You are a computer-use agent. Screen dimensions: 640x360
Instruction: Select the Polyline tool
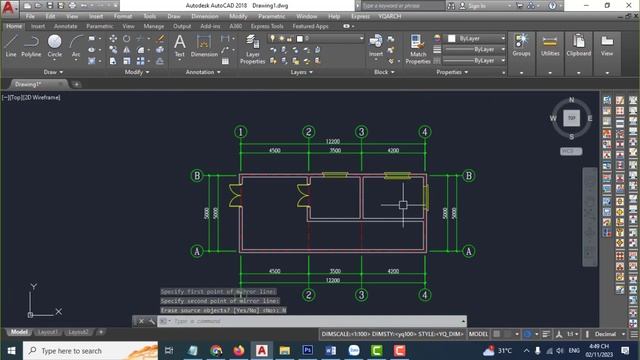pyautogui.click(x=31, y=46)
